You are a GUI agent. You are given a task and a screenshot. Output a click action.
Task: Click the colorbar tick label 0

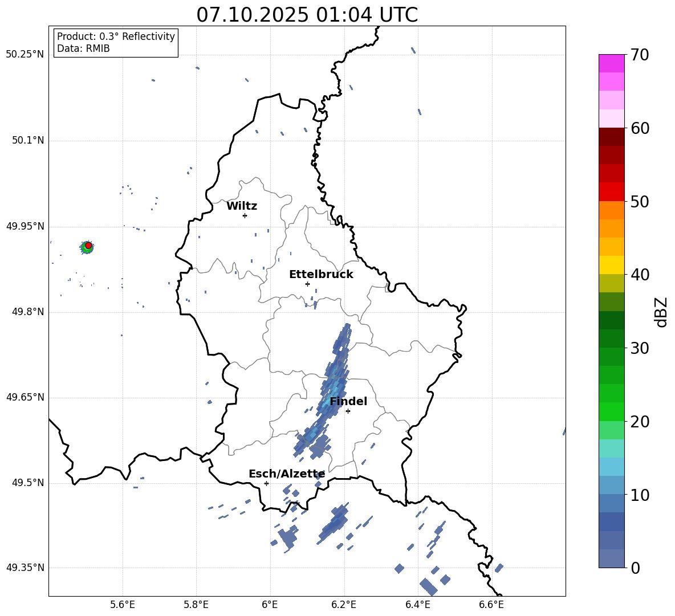click(635, 568)
